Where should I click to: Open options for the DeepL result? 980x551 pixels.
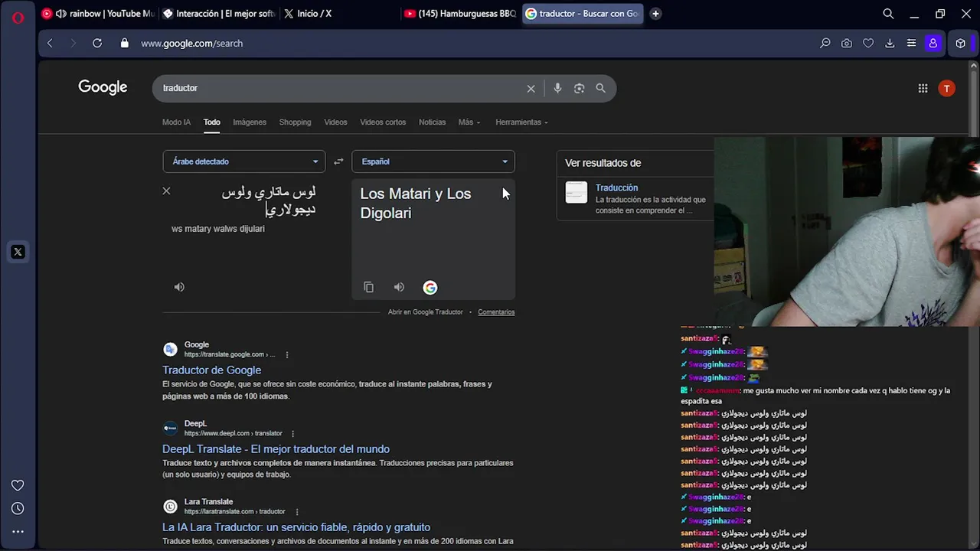click(x=292, y=434)
